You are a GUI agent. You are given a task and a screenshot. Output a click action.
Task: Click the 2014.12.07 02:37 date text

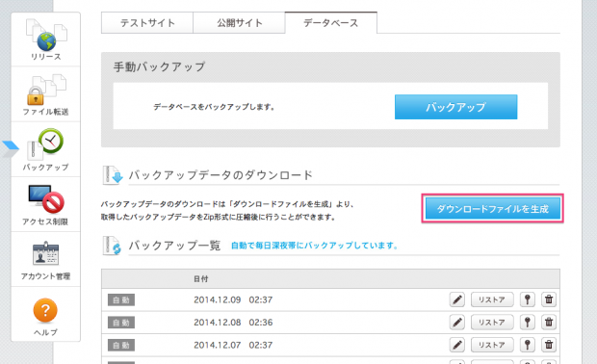[x=233, y=345]
